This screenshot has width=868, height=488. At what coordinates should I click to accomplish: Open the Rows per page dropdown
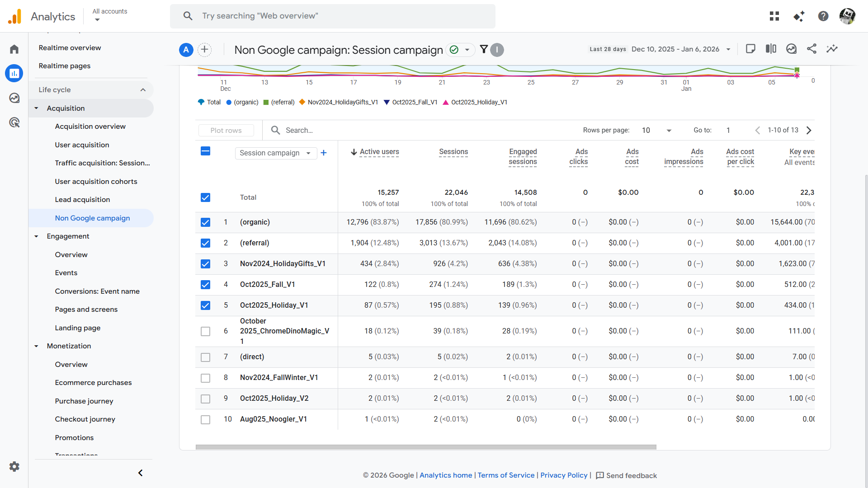(x=656, y=131)
